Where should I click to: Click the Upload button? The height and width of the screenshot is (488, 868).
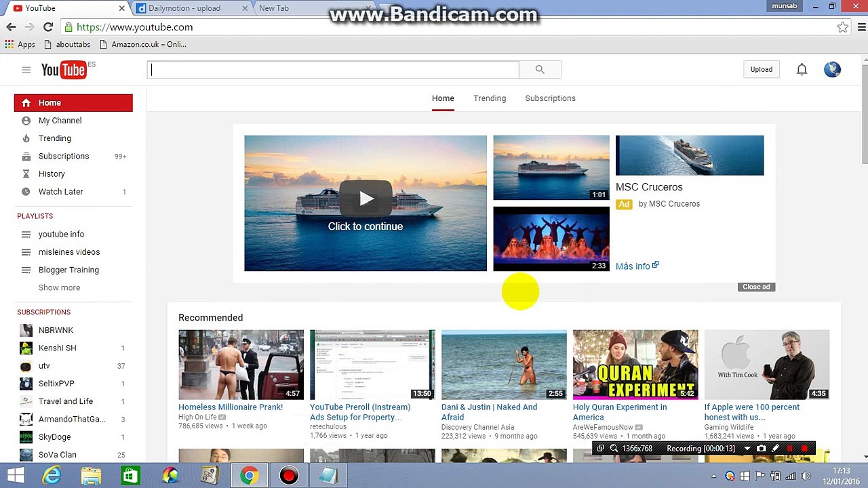761,69
